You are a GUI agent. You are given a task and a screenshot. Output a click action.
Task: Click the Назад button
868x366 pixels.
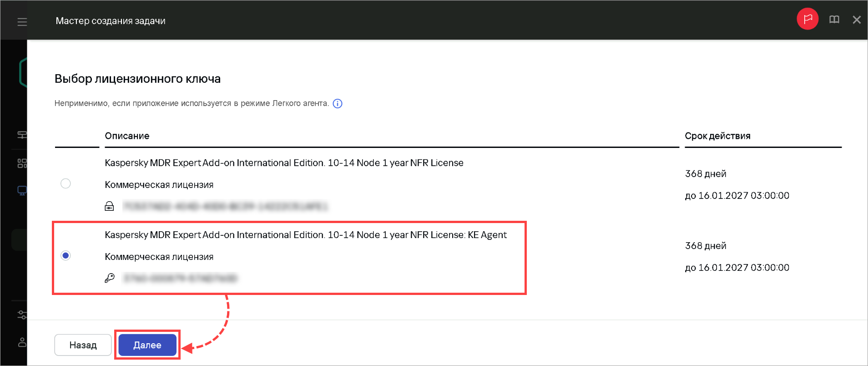click(x=83, y=345)
